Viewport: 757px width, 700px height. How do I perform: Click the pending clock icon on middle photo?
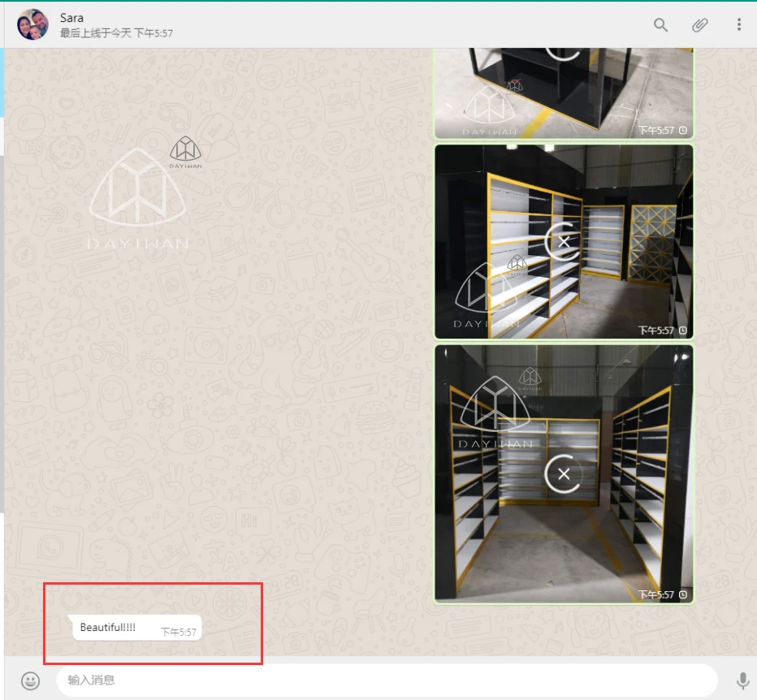[x=683, y=331]
